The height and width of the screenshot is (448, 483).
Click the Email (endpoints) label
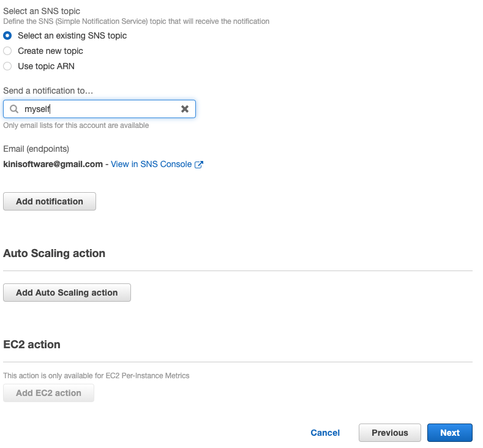36,149
